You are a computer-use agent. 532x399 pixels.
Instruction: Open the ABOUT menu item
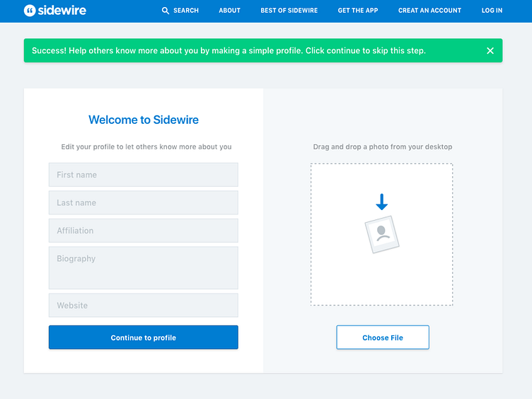pos(229,11)
